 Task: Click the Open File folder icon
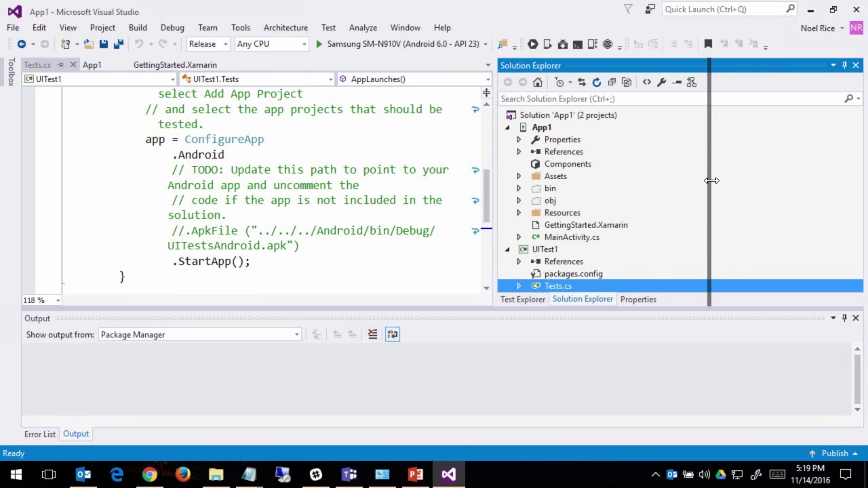(88, 44)
